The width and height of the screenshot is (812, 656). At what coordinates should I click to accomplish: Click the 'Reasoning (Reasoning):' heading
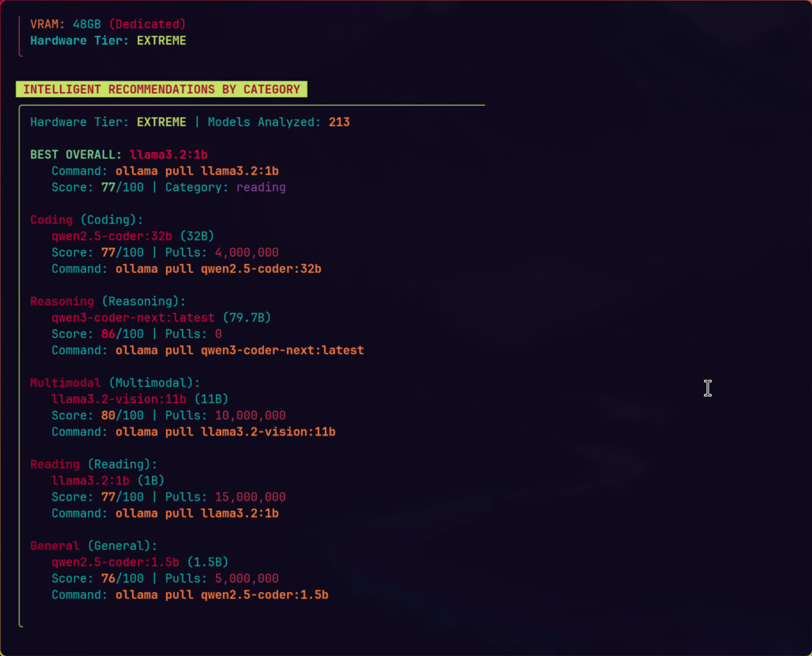(x=108, y=302)
